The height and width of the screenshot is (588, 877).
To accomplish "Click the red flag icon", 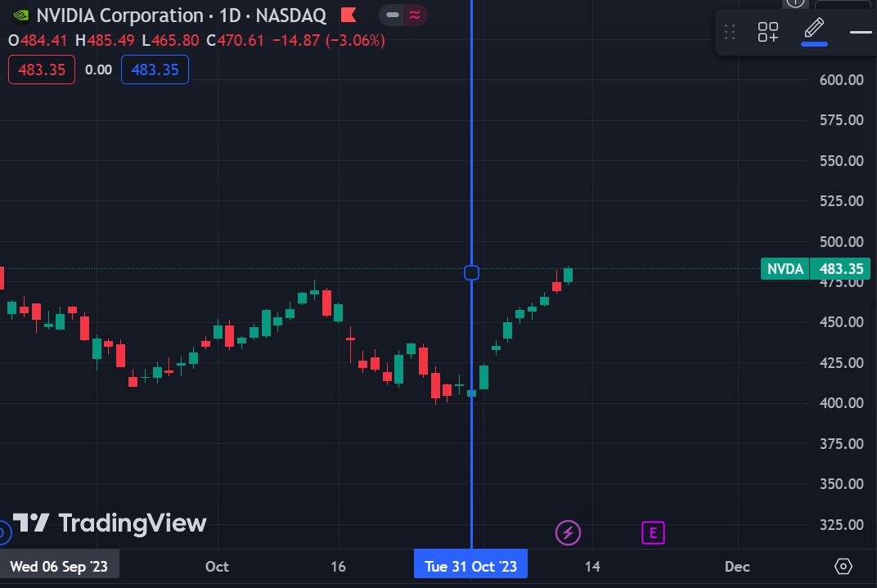I will pyautogui.click(x=349, y=15).
